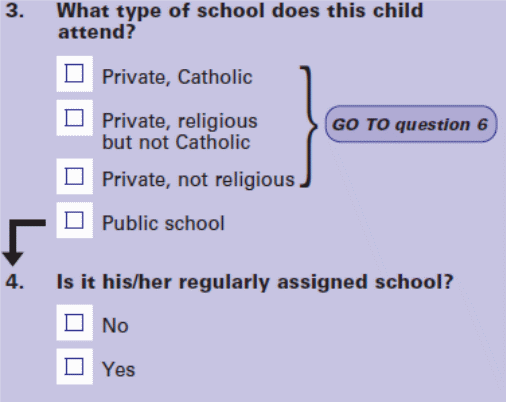Click the Yes label text
506x402 pixels.
[118, 370]
